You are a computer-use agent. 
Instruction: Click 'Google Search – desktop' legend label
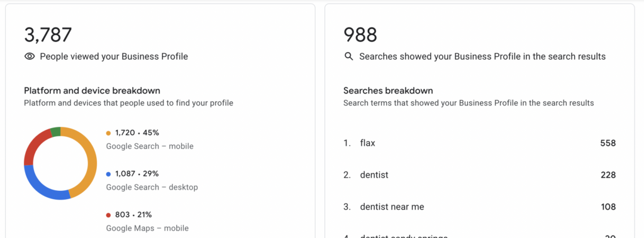tap(152, 187)
